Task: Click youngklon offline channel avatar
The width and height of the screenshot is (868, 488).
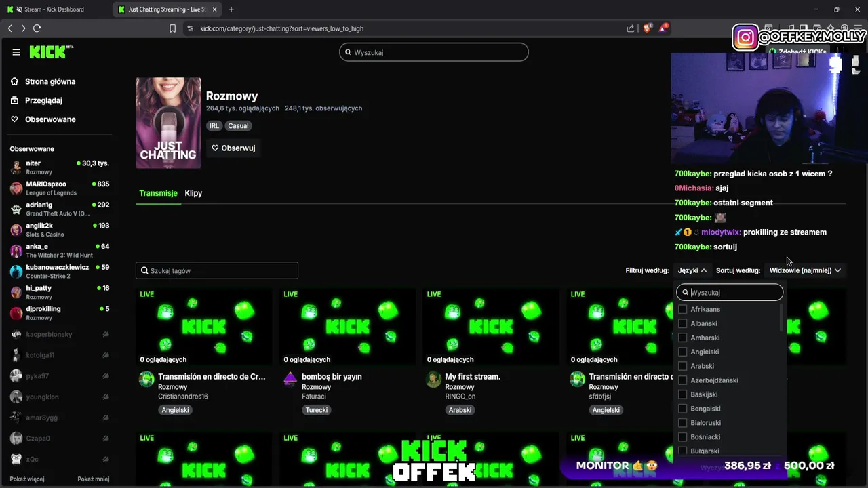Action: point(16,396)
